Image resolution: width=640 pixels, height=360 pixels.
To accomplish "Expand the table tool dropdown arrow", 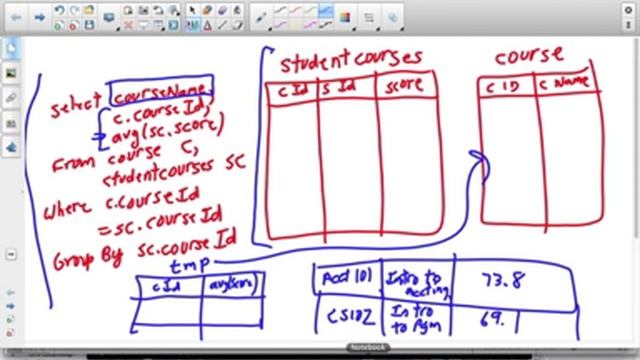I will tap(164, 29).
